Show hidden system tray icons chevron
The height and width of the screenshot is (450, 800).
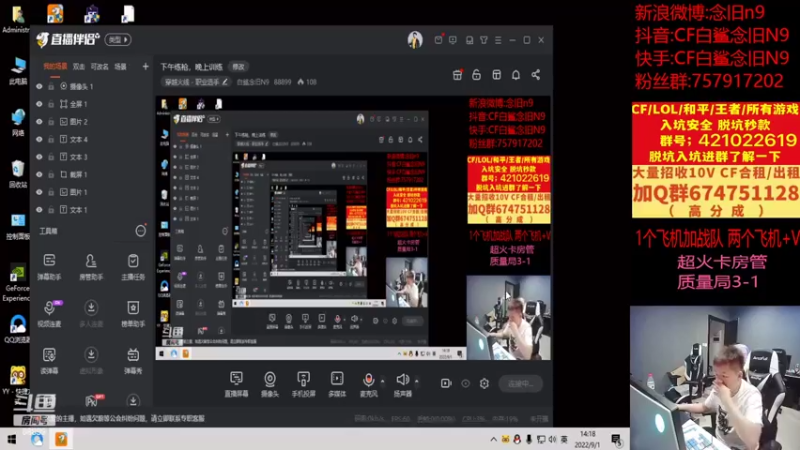(493, 439)
